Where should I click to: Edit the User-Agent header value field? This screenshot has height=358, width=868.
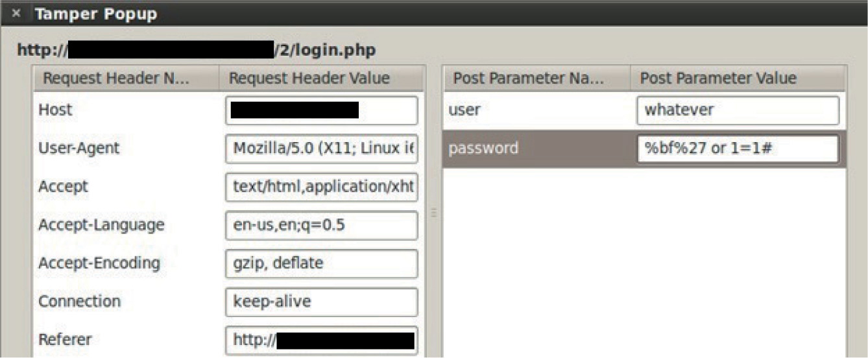tap(322, 149)
